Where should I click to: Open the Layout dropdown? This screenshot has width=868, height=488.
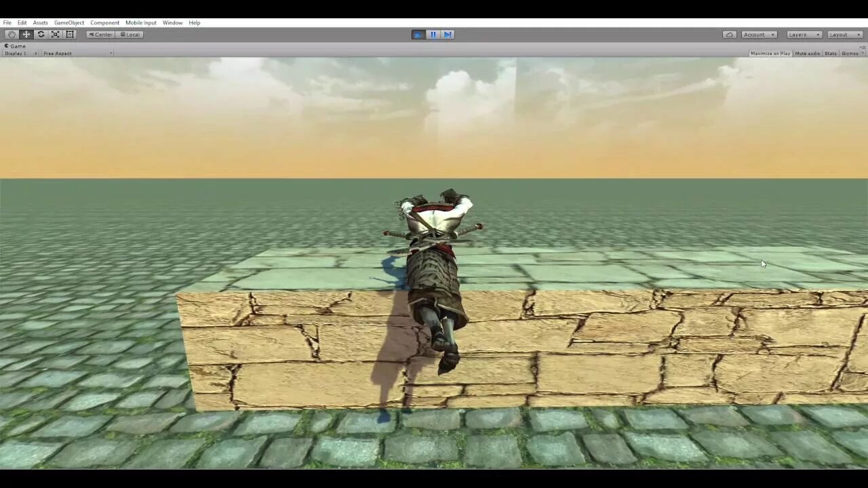(x=844, y=35)
